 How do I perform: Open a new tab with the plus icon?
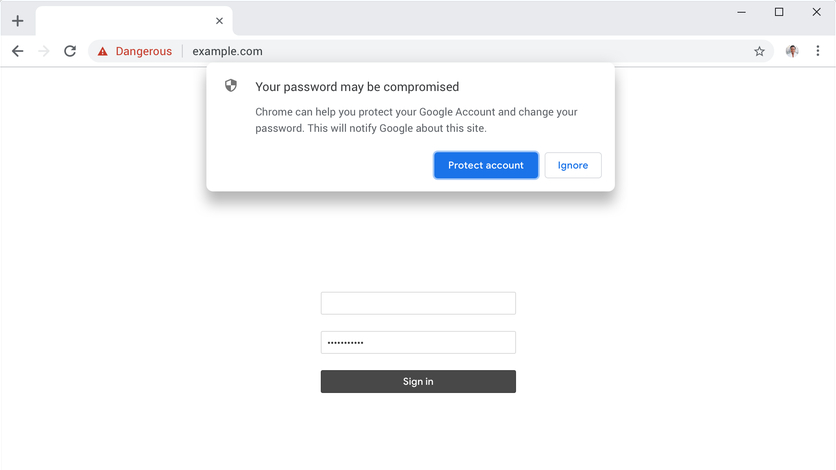point(17,21)
